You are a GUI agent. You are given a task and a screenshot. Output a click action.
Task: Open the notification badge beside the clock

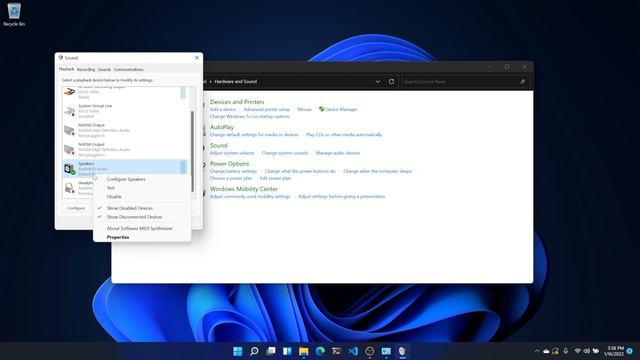(x=630, y=351)
